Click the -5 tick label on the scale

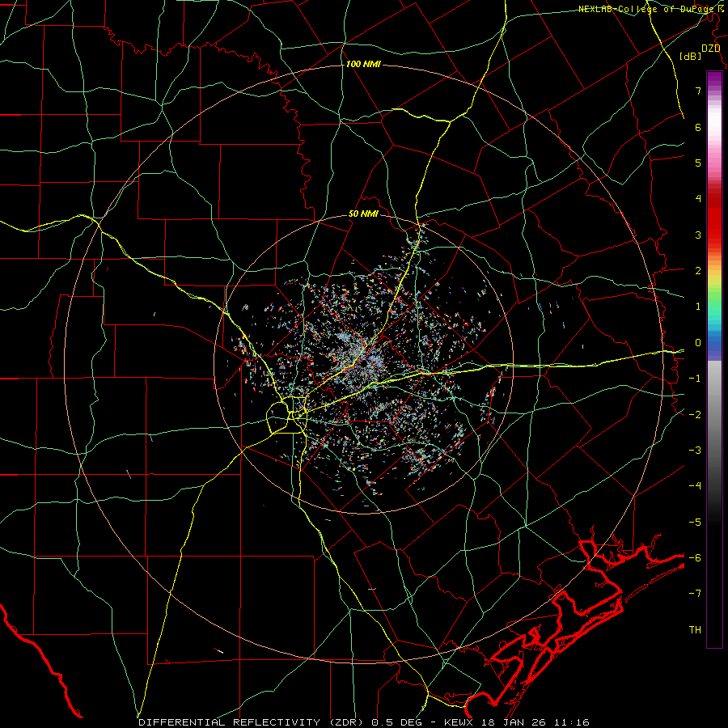tap(695, 523)
